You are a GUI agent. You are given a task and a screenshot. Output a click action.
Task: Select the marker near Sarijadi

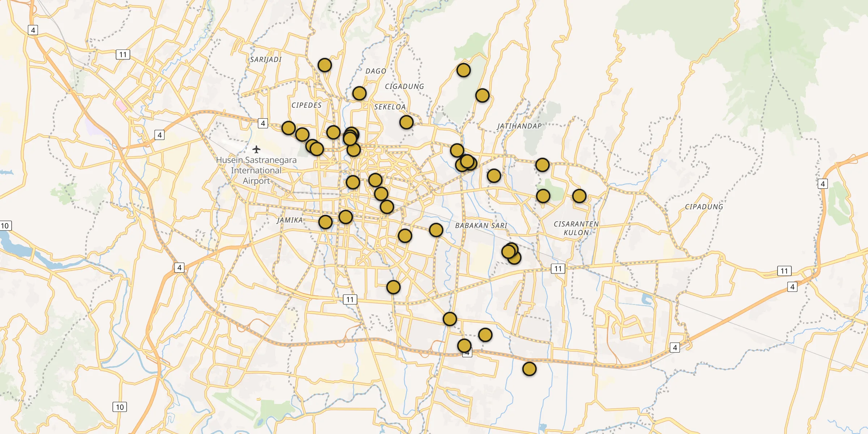(x=325, y=65)
